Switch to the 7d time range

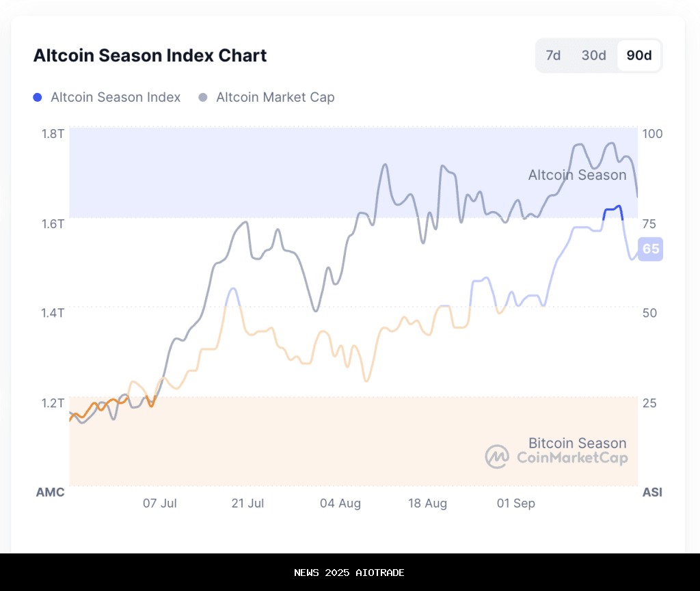[553, 55]
